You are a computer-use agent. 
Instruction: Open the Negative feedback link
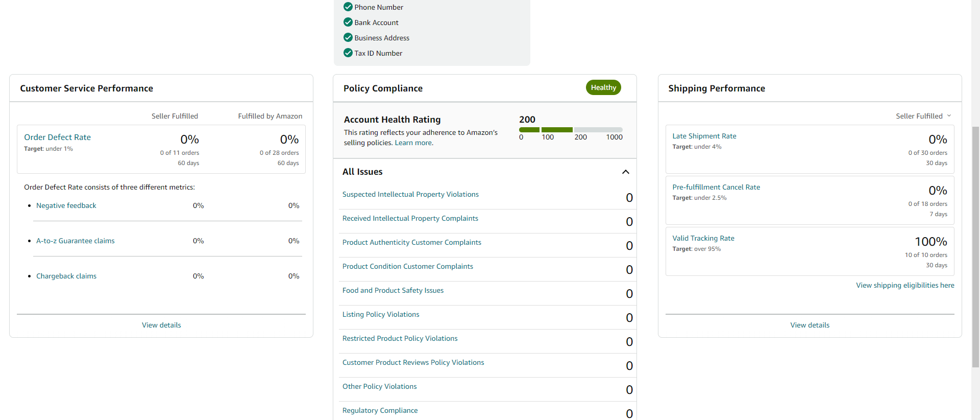click(66, 205)
